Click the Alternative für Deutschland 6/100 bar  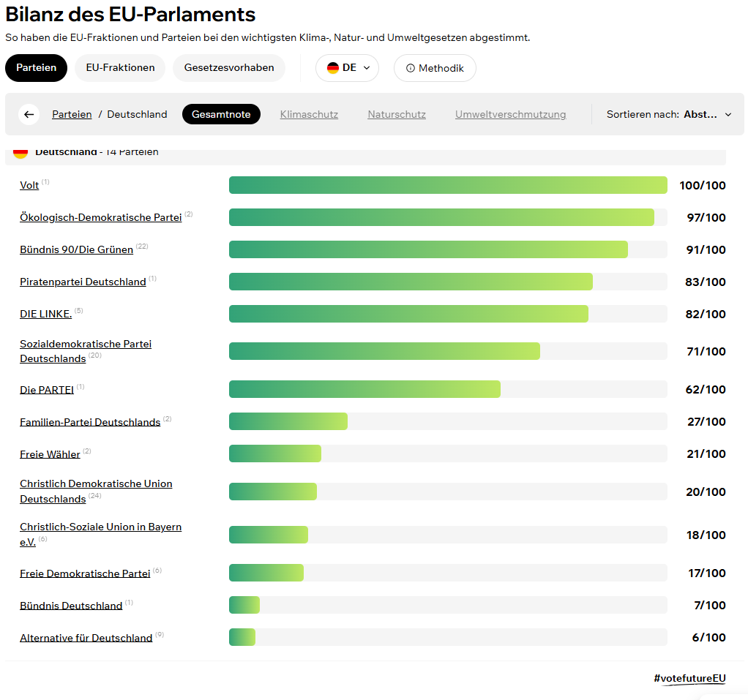(x=448, y=637)
